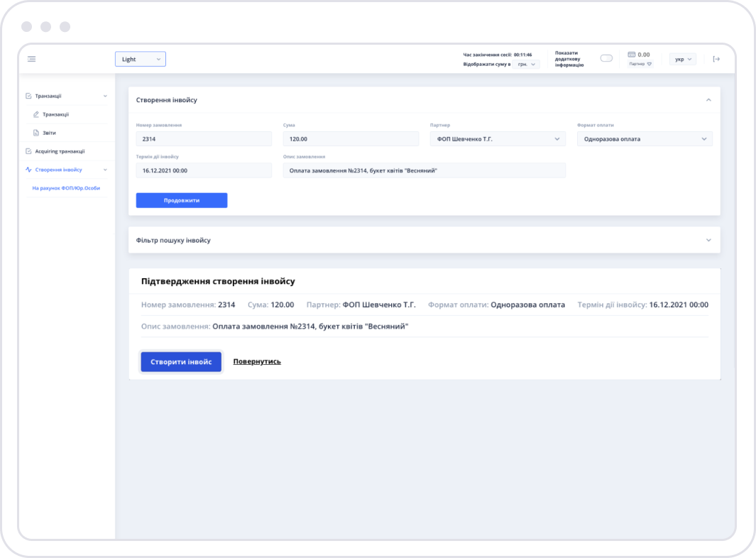Click the balance card icon

point(631,55)
